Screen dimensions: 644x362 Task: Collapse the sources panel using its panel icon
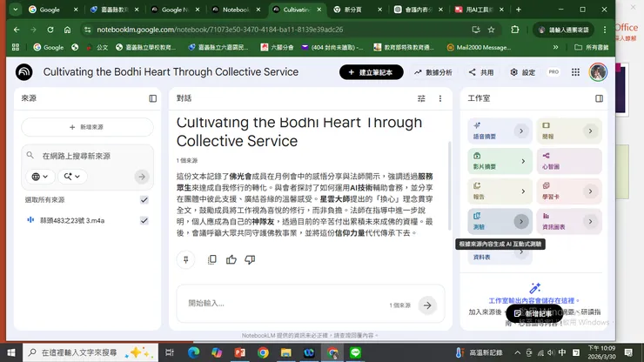point(153,98)
